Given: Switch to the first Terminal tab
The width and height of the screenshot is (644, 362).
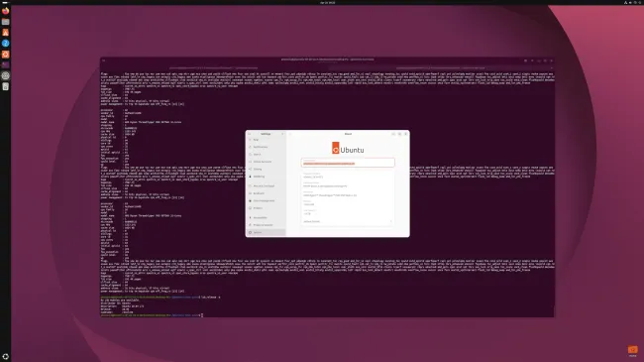Looking at the screenshot, I should click(x=214, y=67).
